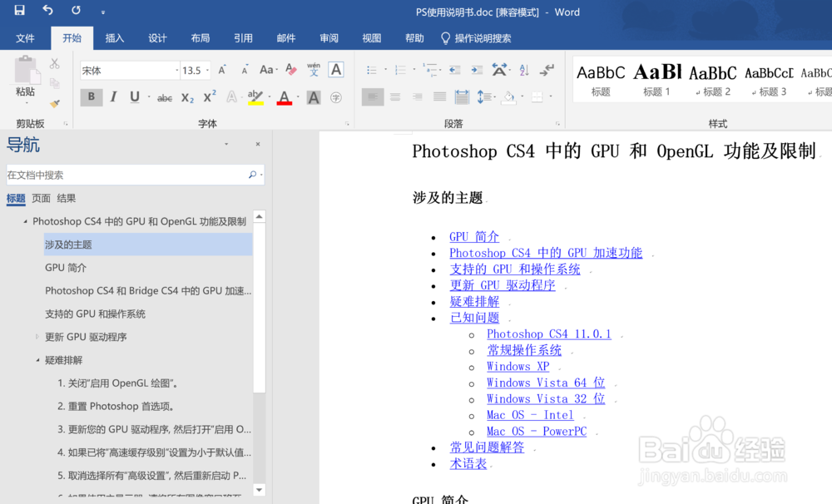Viewport: 832px width, 504px height.
Task: Follow the GPU 简介 hyperlink
Action: 474,237
